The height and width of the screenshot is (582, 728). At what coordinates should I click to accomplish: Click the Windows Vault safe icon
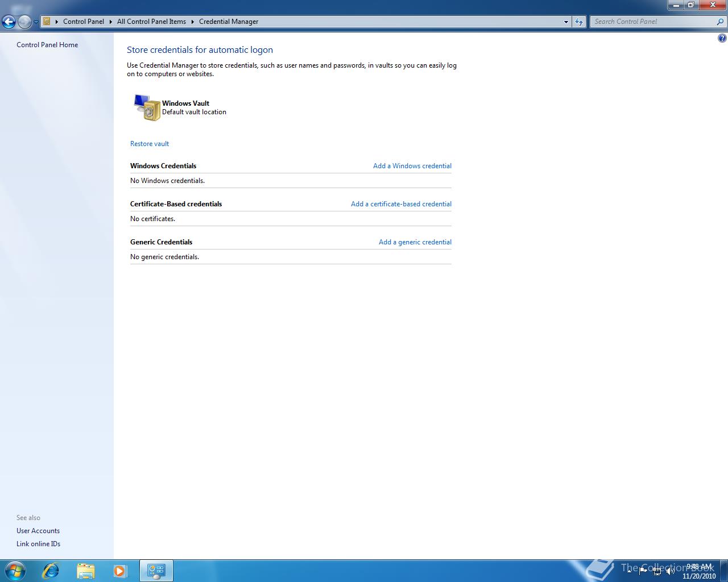[147, 107]
